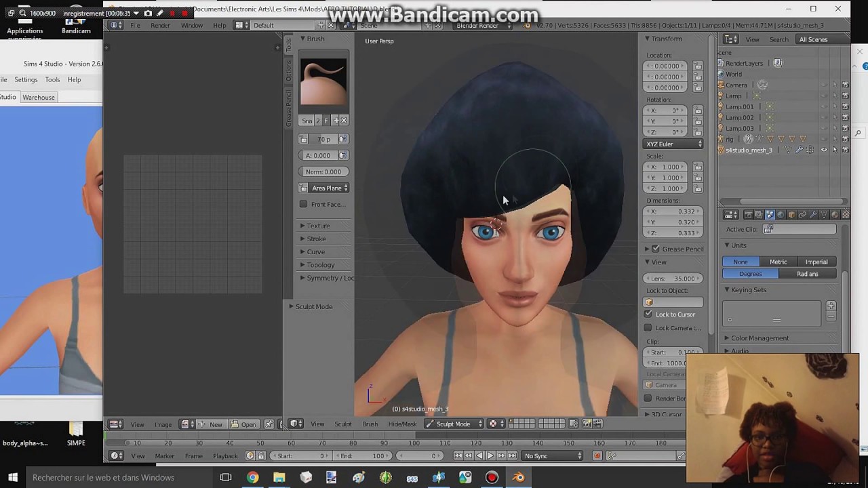Click the World globe icon in outliner
The image size is (868, 488).
[x=721, y=74]
